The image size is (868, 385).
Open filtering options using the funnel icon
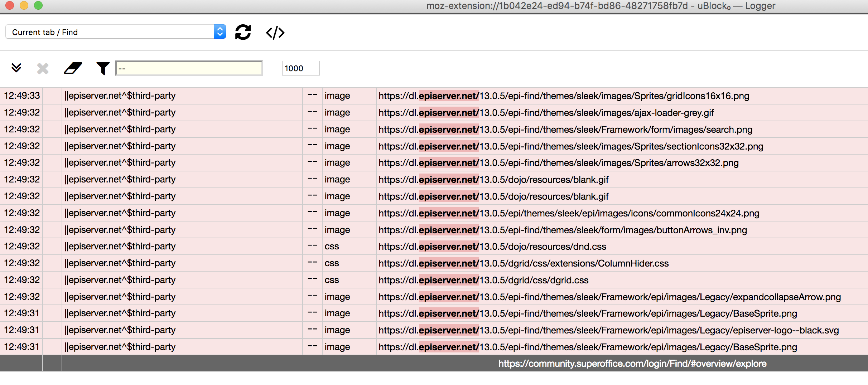[103, 68]
